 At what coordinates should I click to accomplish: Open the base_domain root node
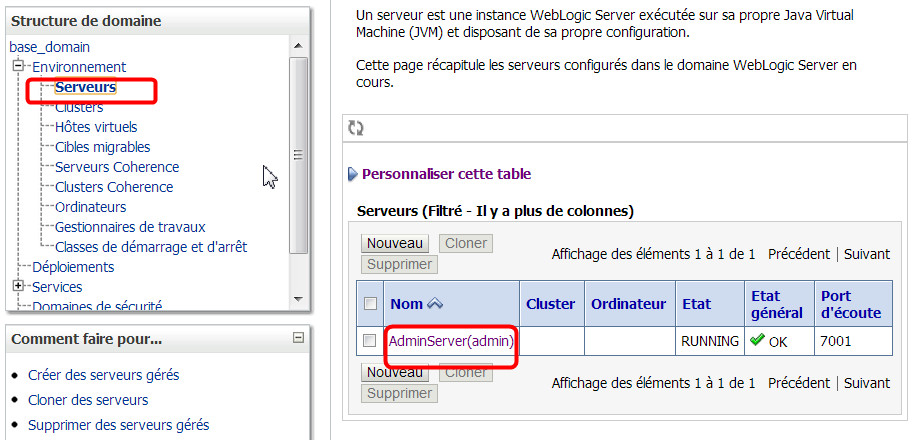click(x=50, y=47)
